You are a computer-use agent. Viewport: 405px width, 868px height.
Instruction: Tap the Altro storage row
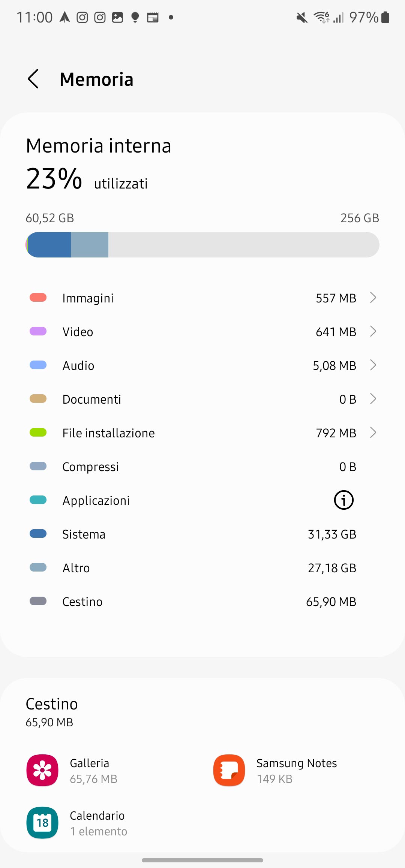pyautogui.click(x=202, y=568)
